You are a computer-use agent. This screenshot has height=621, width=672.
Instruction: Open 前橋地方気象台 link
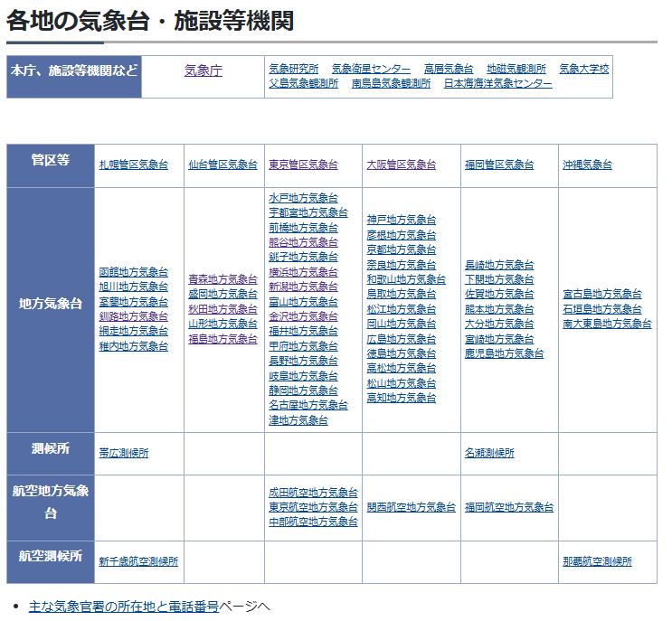[303, 228]
